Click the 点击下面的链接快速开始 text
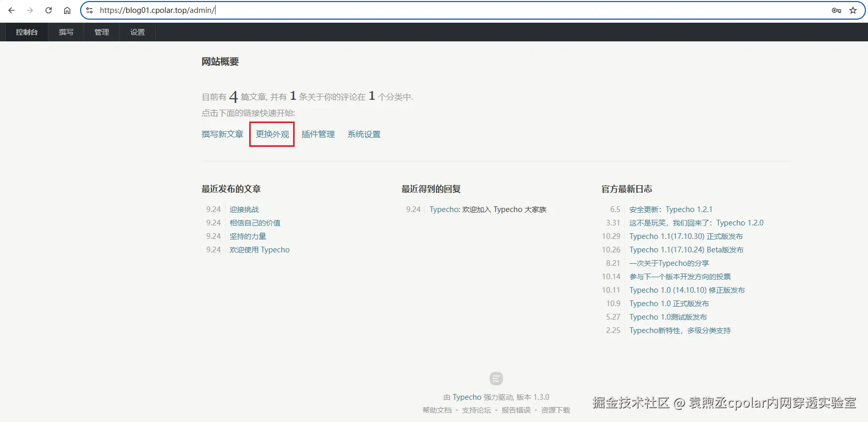868x422 pixels. 248,113
